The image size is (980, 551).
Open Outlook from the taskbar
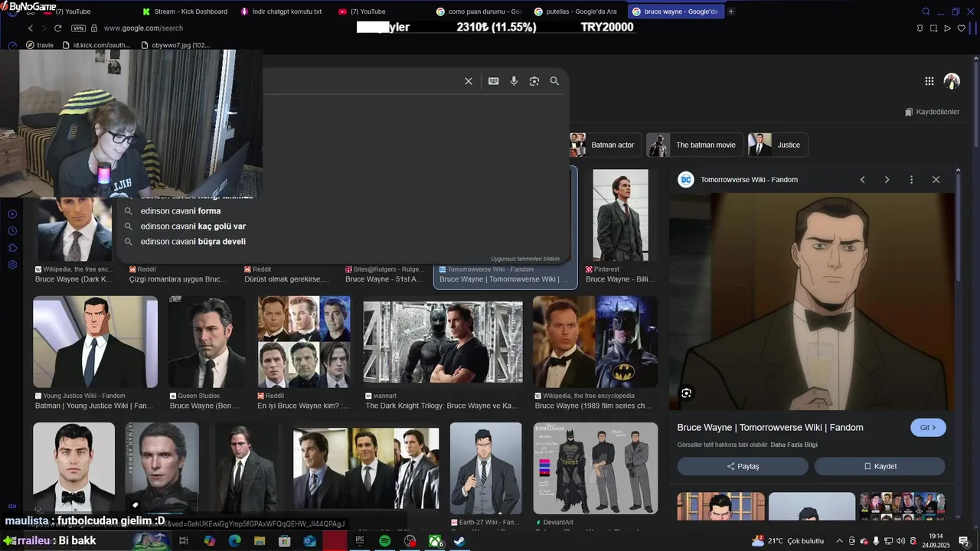pos(309,541)
